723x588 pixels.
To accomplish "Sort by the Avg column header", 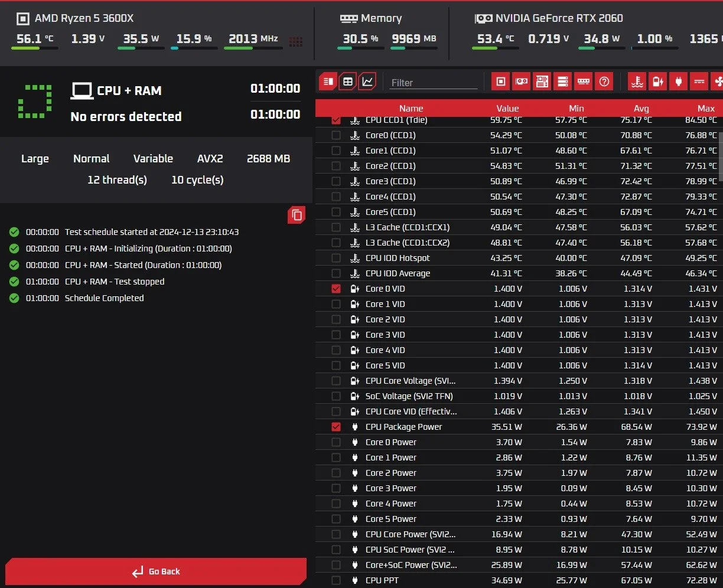I will [641, 108].
